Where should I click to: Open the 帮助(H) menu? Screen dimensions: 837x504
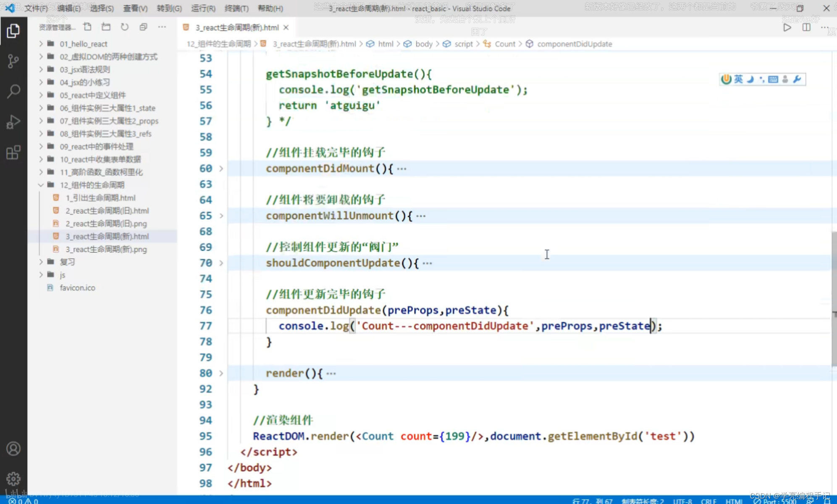[270, 8]
